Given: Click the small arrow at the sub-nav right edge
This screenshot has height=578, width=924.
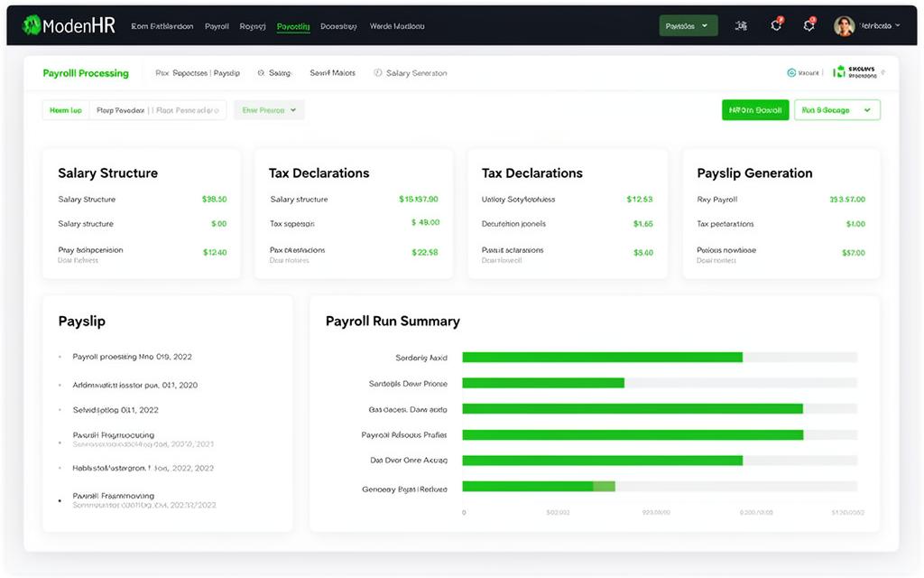Looking at the screenshot, I should point(883,72).
